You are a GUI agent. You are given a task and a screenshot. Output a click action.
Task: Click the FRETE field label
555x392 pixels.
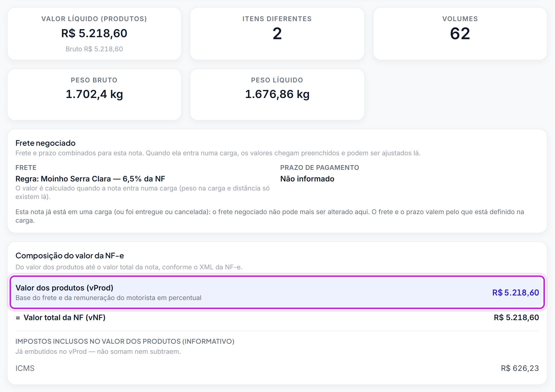click(x=26, y=168)
